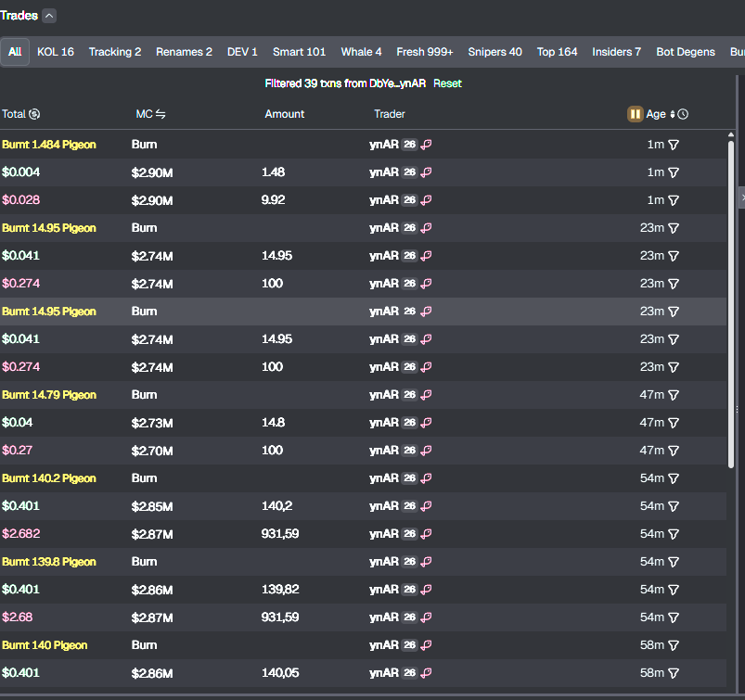Screen dimensions: 745x700
Task: Open pink explorer icon in $0.004 row
Action: [426, 172]
